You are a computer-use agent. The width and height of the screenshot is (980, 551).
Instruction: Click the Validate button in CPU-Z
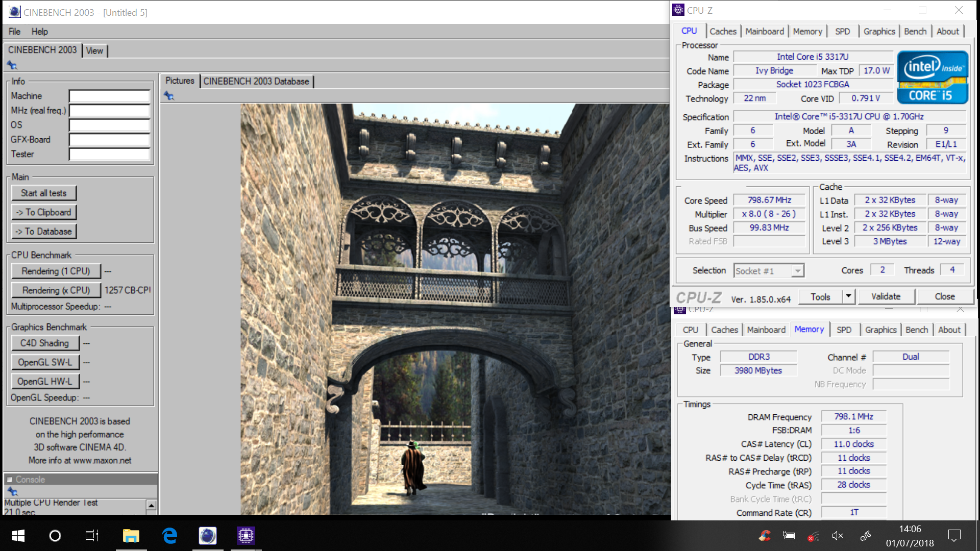pyautogui.click(x=886, y=296)
